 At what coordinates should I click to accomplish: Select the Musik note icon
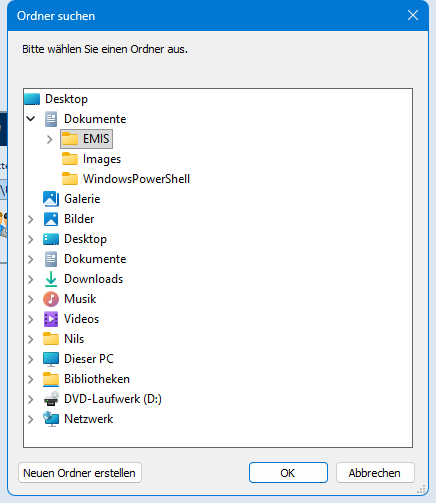[51, 299]
